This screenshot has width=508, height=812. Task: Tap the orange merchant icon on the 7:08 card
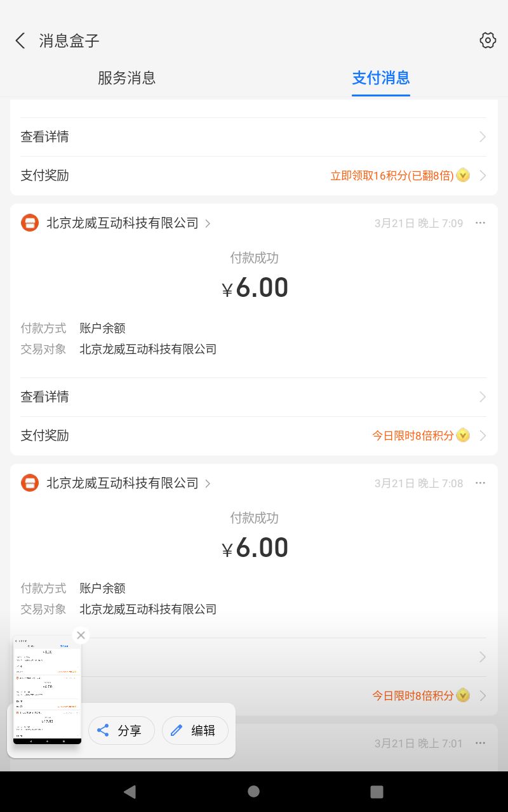[x=30, y=483]
